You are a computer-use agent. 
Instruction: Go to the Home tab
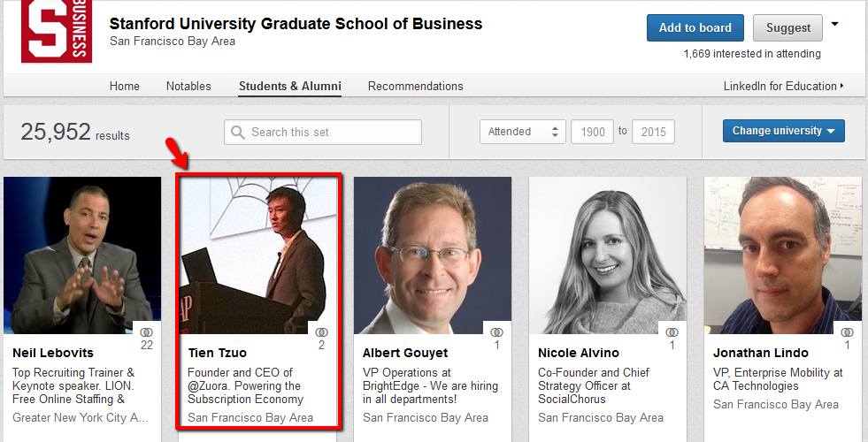[125, 86]
